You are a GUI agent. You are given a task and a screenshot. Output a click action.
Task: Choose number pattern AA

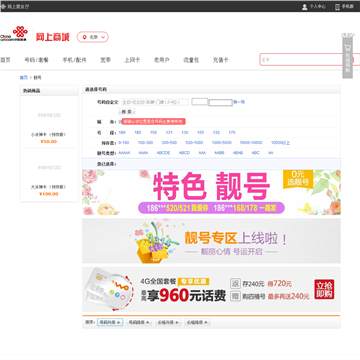pyautogui.click(x=271, y=153)
